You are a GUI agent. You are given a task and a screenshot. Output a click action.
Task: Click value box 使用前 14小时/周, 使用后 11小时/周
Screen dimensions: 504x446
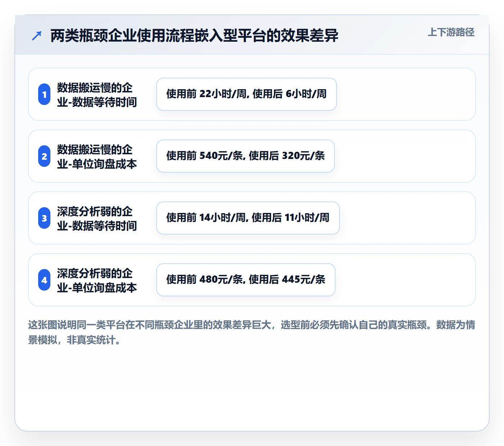pos(248,218)
